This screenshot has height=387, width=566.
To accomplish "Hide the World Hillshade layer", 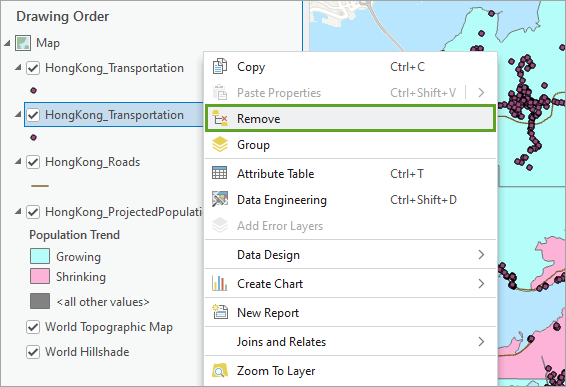I will (x=33, y=352).
